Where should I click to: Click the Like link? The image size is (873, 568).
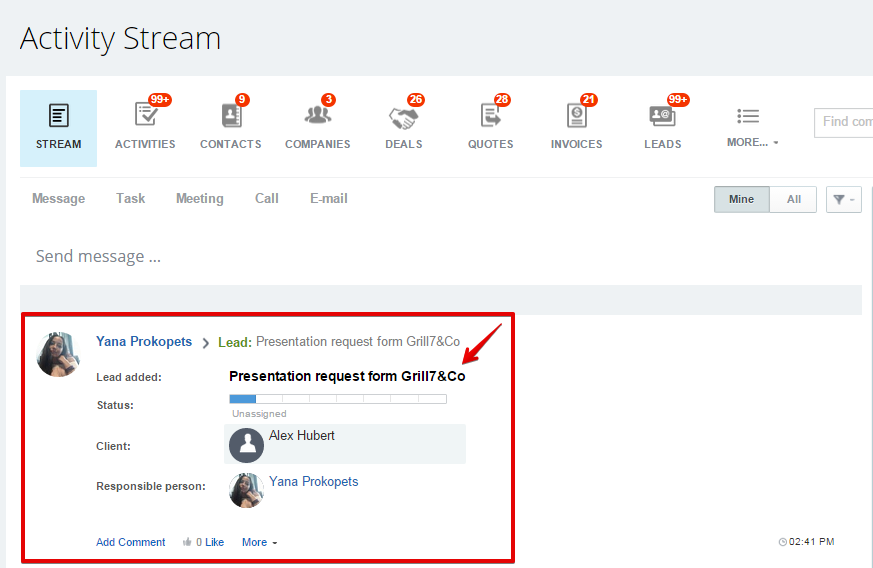click(x=214, y=542)
